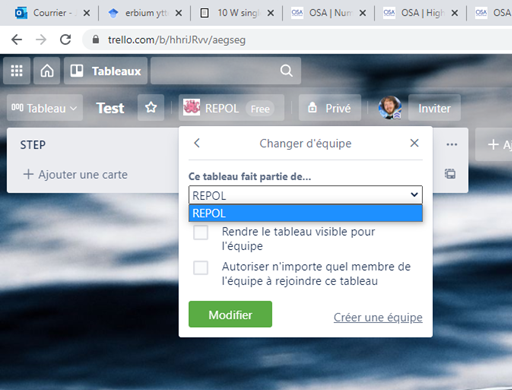Open the list actions ellipsis menu
This screenshot has height=390, width=512.
452,144
